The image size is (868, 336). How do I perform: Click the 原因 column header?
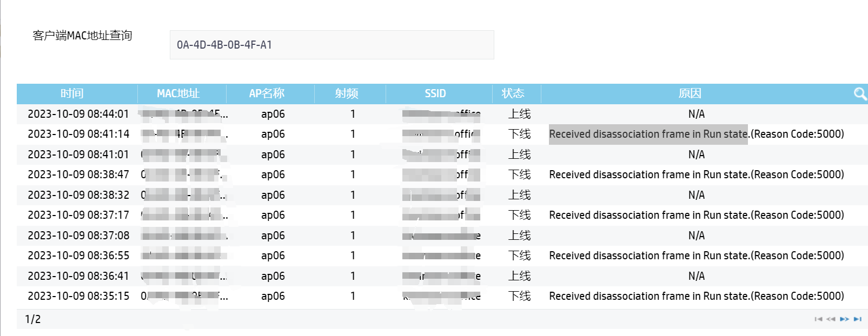pos(690,93)
